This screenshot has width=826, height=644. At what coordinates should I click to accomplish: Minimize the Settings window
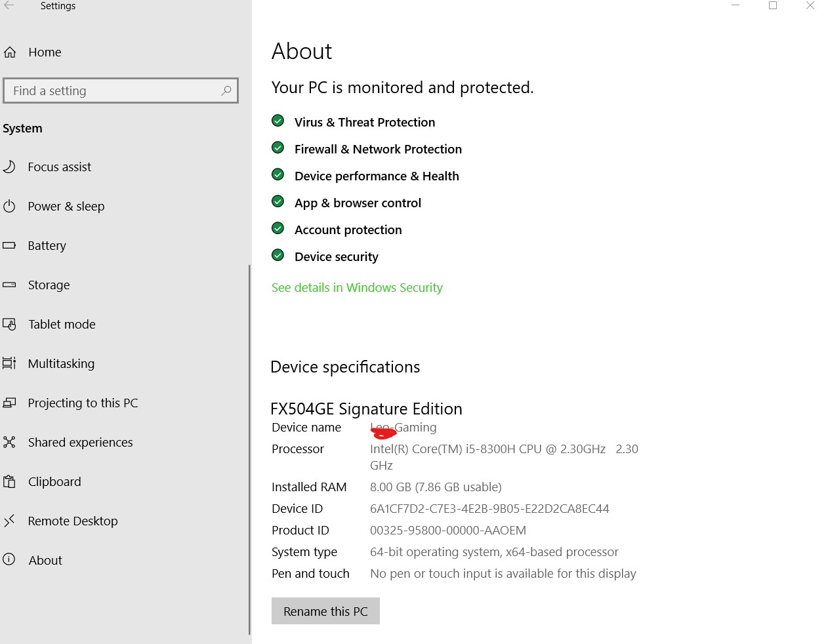[x=735, y=5]
